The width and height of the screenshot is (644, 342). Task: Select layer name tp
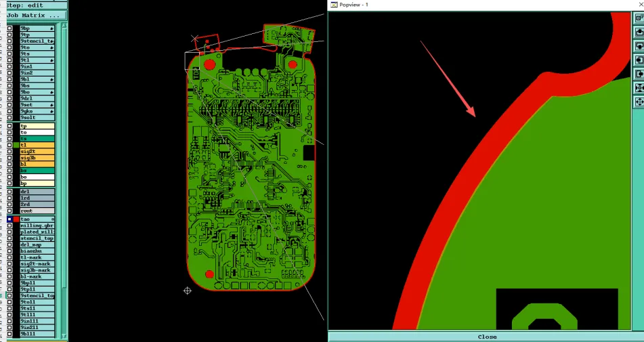tap(37, 126)
